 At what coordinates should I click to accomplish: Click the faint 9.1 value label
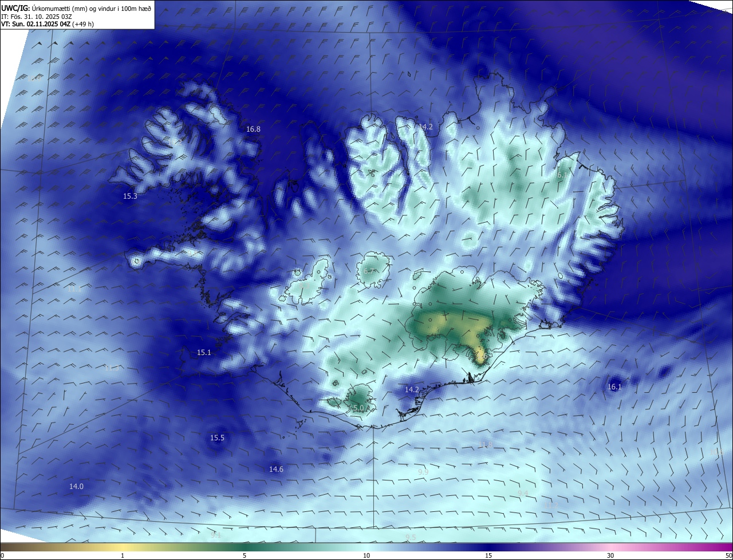(x=215, y=535)
